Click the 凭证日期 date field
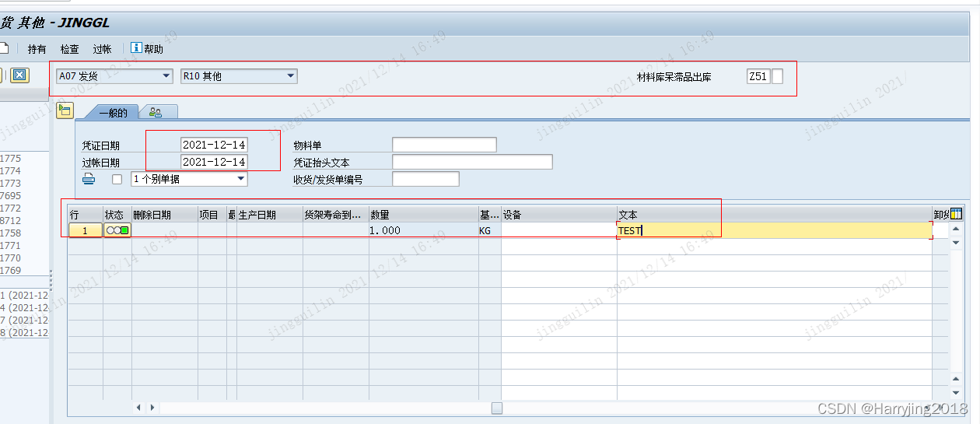The height and width of the screenshot is (424, 980). point(214,145)
